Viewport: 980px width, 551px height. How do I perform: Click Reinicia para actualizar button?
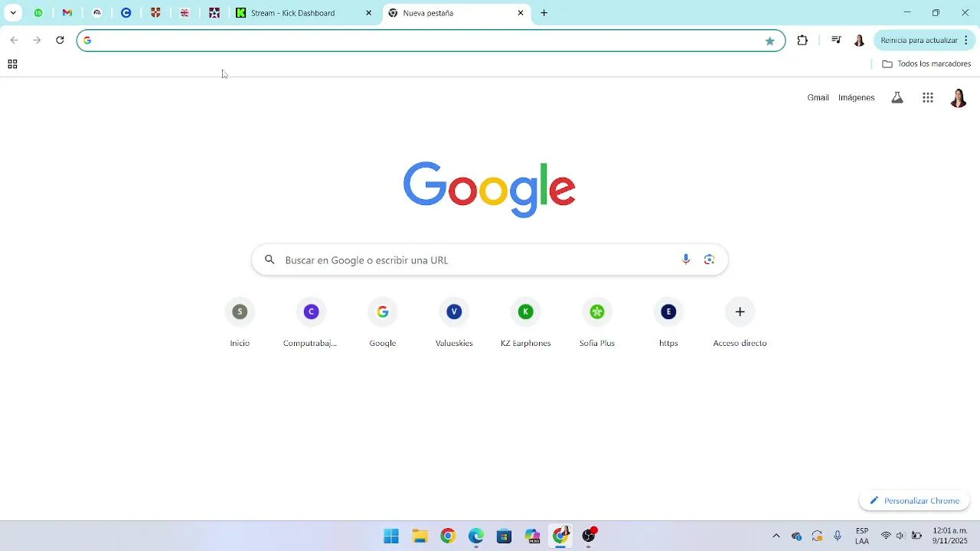[918, 41]
